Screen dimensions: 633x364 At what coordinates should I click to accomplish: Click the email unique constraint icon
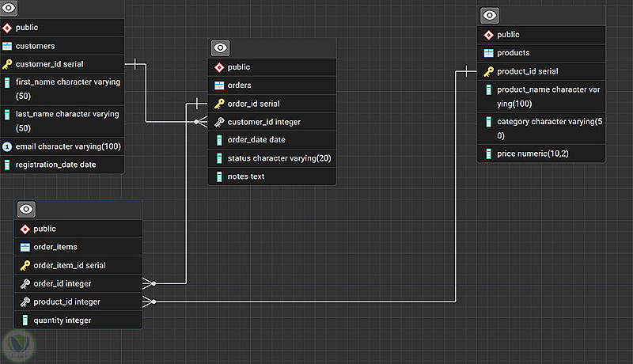tap(7, 146)
